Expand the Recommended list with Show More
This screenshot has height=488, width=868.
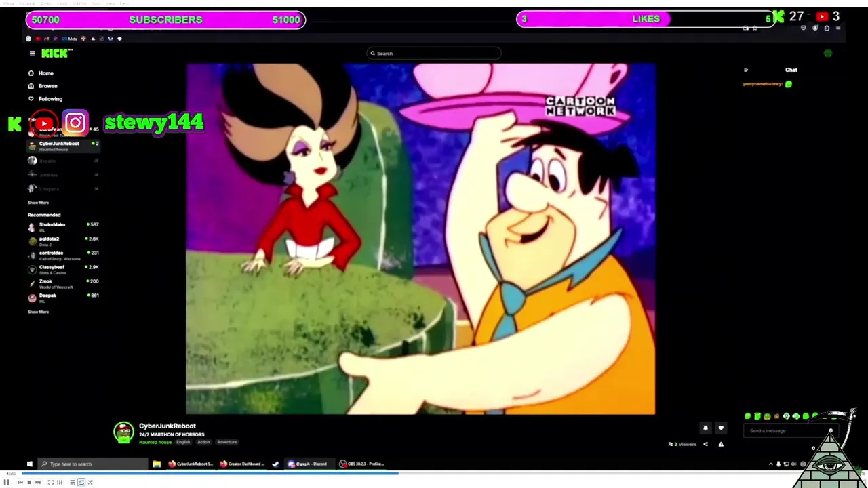pos(38,312)
